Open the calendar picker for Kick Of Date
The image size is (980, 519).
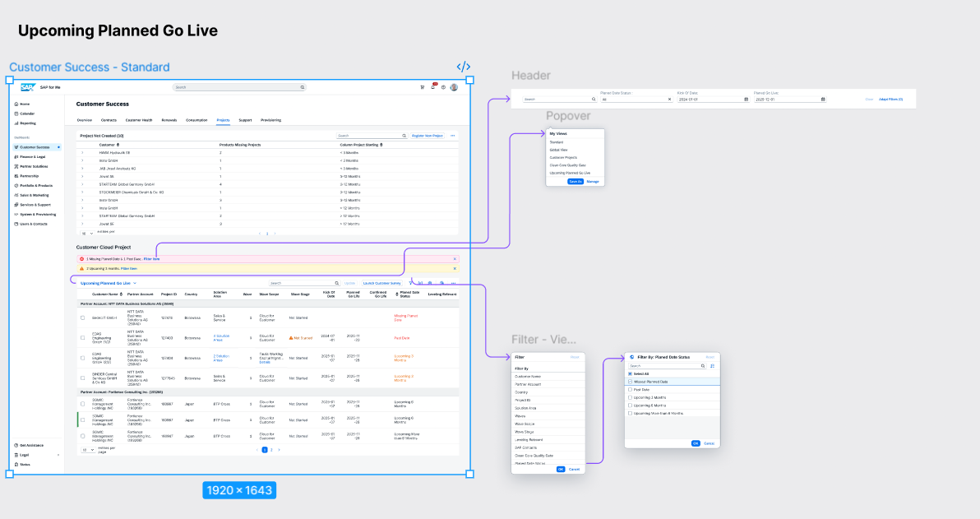pos(747,100)
